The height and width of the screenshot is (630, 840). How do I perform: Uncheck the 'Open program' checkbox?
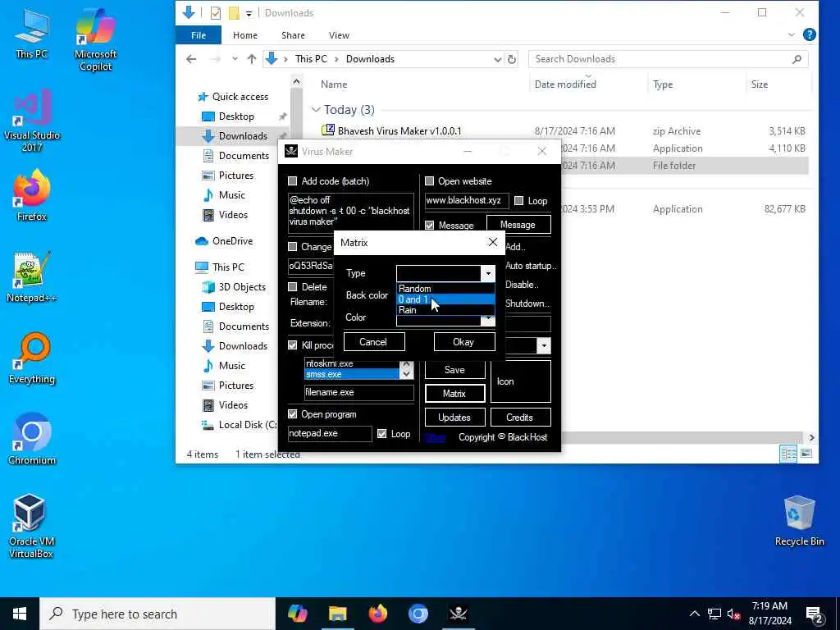(293, 414)
